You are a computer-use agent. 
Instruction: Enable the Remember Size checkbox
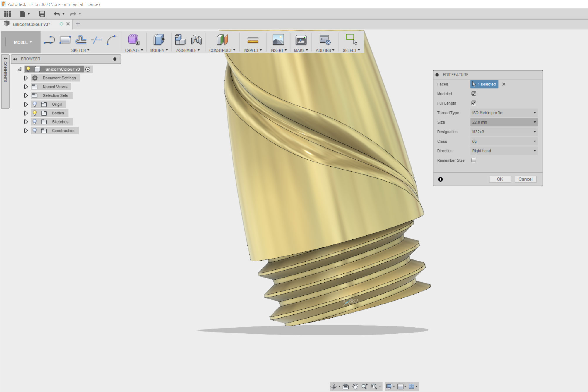474,160
